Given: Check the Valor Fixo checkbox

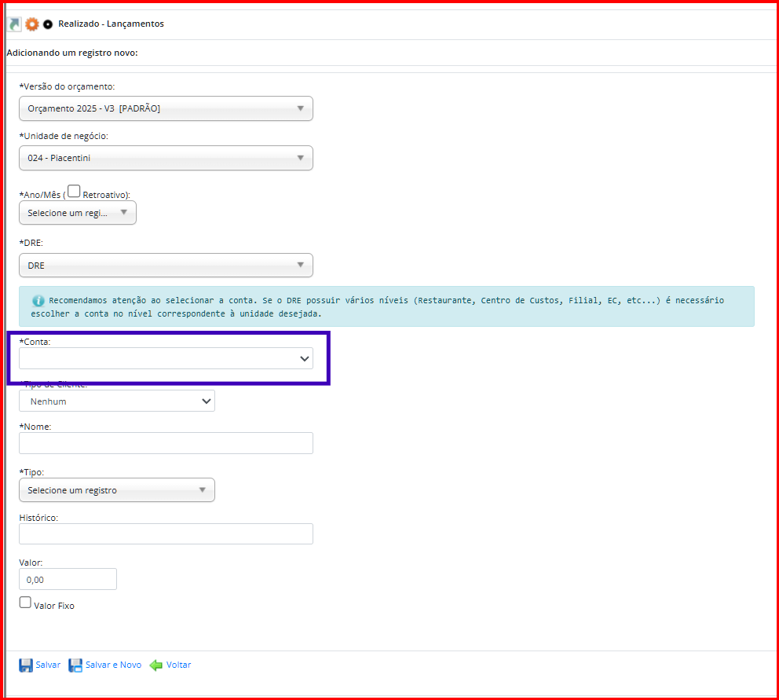Looking at the screenshot, I should tap(25, 603).
